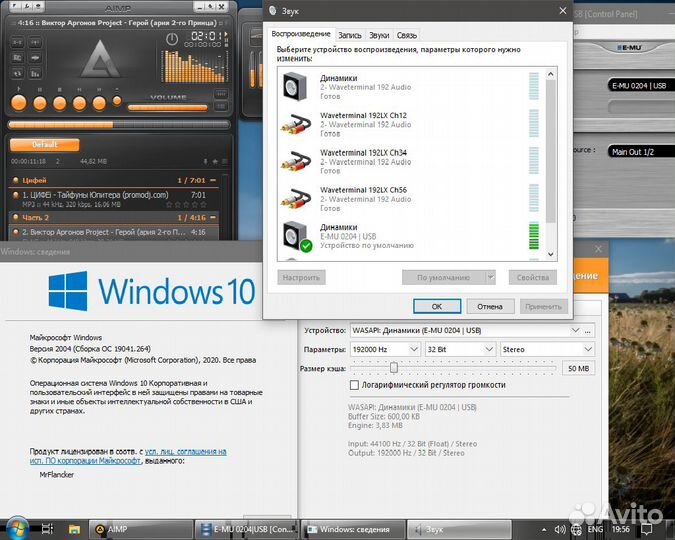675x540 pixels.
Task: Enable Логарифмический регулятор громкости checkbox
Action: [354, 385]
